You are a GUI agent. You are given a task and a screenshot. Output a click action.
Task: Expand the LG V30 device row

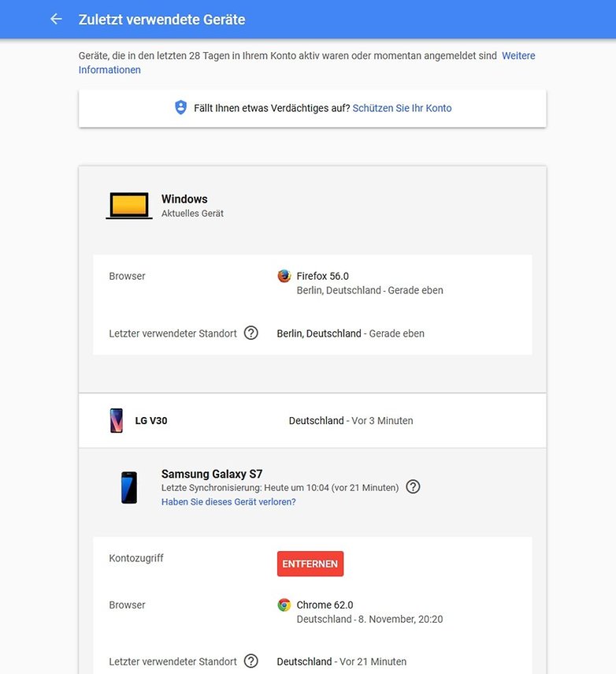312,420
